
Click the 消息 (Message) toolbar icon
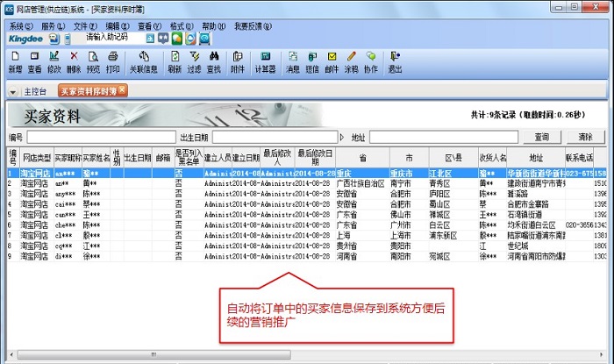coord(293,62)
